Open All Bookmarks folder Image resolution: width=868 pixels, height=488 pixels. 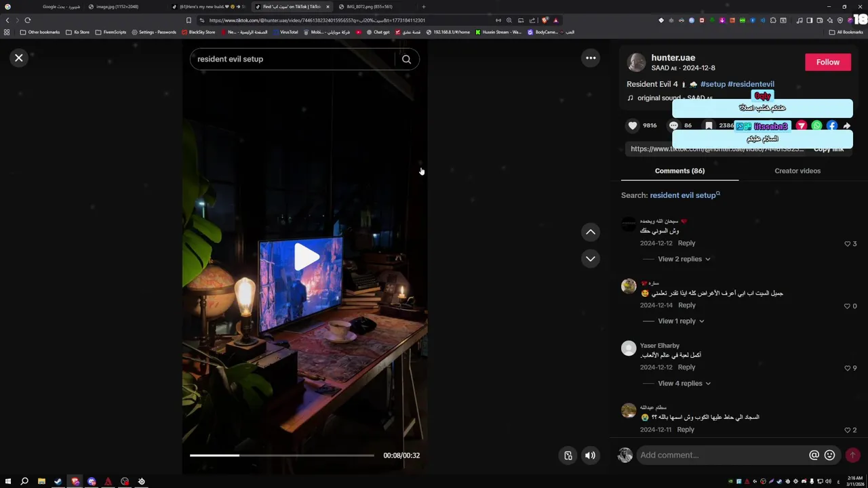[846, 32]
